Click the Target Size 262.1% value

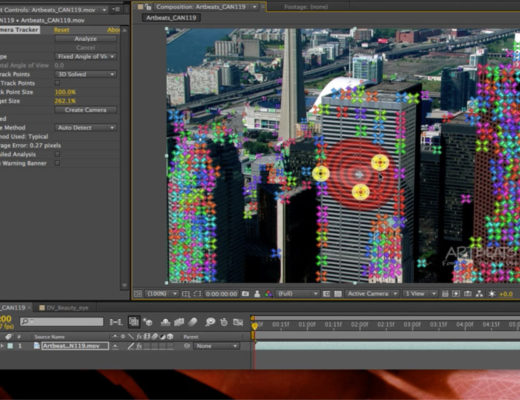tap(65, 101)
